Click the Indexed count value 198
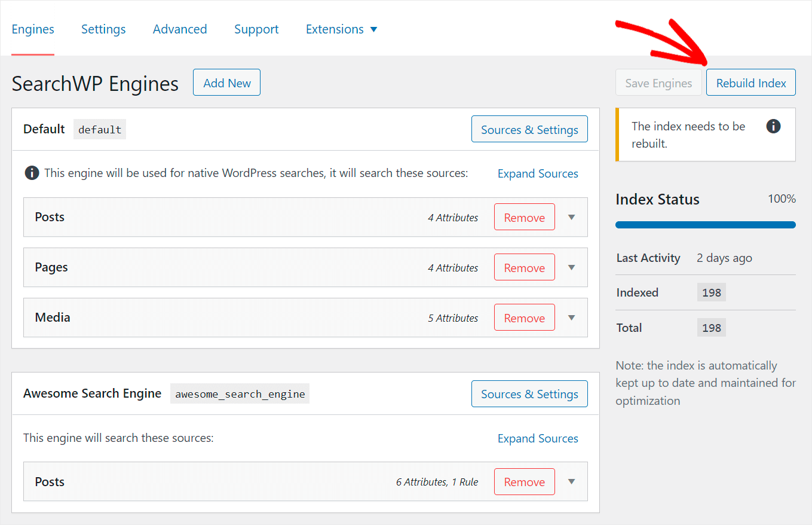 coord(712,292)
